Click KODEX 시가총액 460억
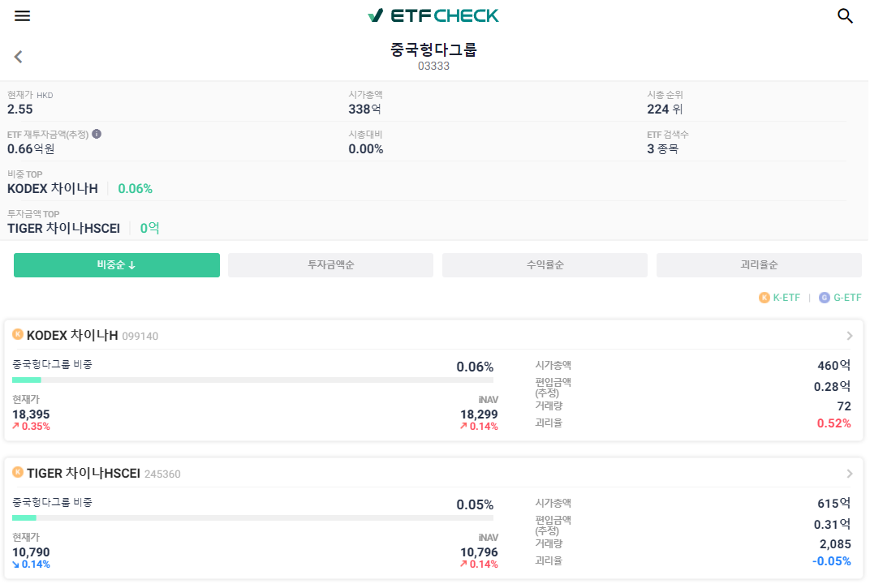The height and width of the screenshot is (588, 870). pyautogui.click(x=834, y=366)
